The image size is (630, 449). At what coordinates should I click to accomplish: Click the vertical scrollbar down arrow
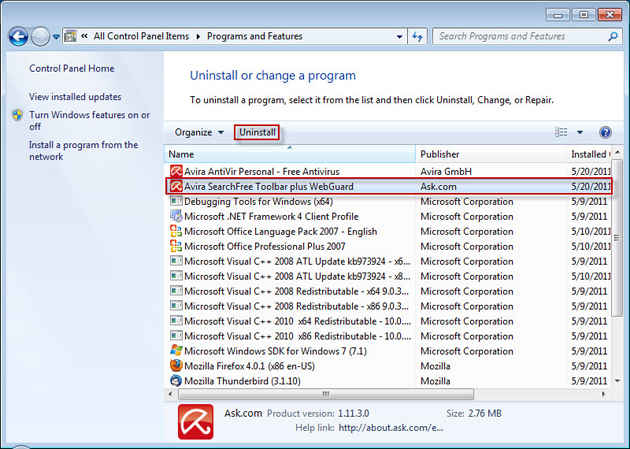click(x=618, y=380)
